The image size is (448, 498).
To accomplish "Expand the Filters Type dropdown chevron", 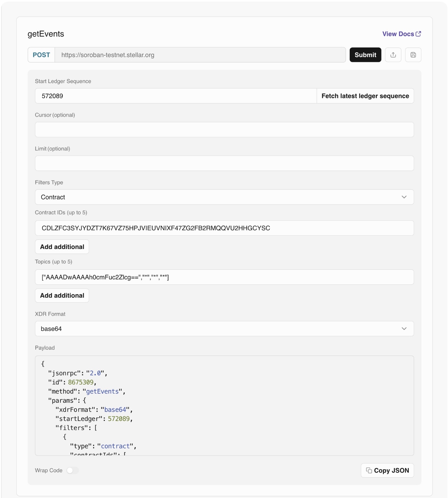I will pyautogui.click(x=404, y=197).
